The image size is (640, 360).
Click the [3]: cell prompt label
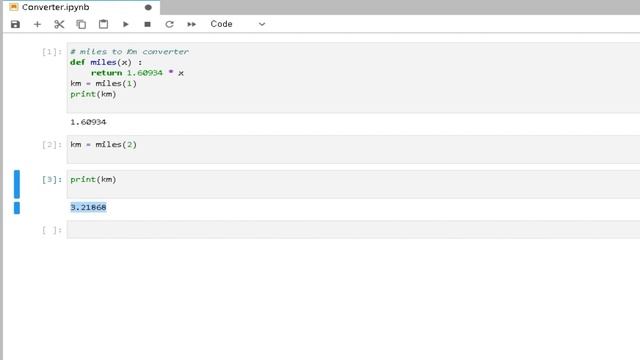click(52, 180)
